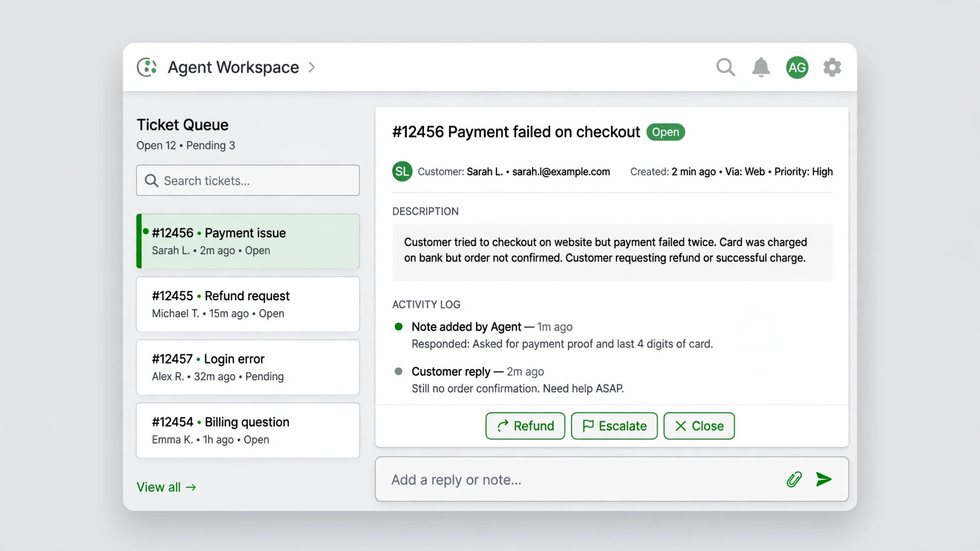Click the ACTIVITY LOG section label
980x551 pixels.
tap(426, 305)
